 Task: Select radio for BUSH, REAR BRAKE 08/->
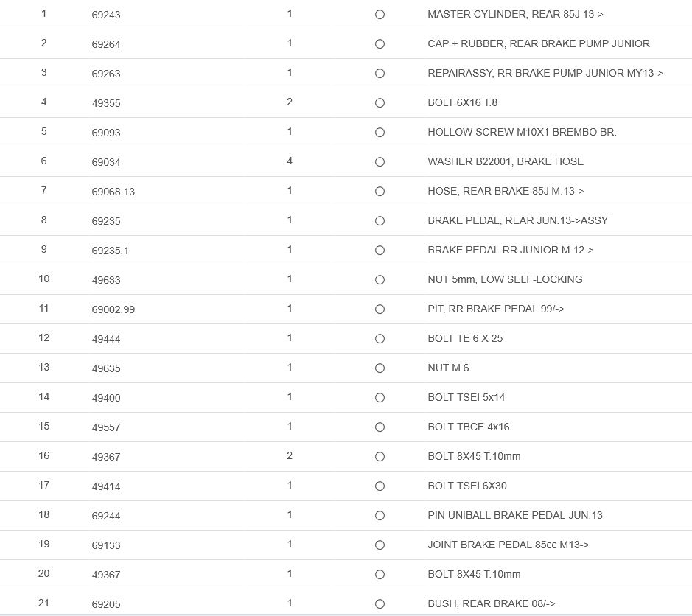tap(380, 604)
